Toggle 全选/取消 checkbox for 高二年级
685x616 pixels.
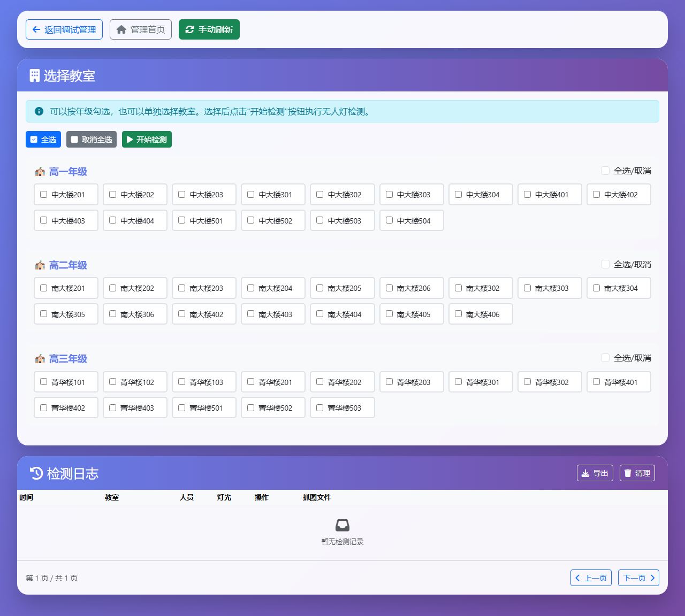coord(605,264)
